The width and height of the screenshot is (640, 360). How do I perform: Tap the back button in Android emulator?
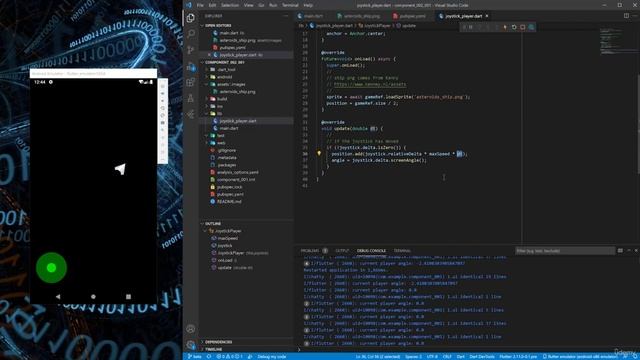click(58, 297)
